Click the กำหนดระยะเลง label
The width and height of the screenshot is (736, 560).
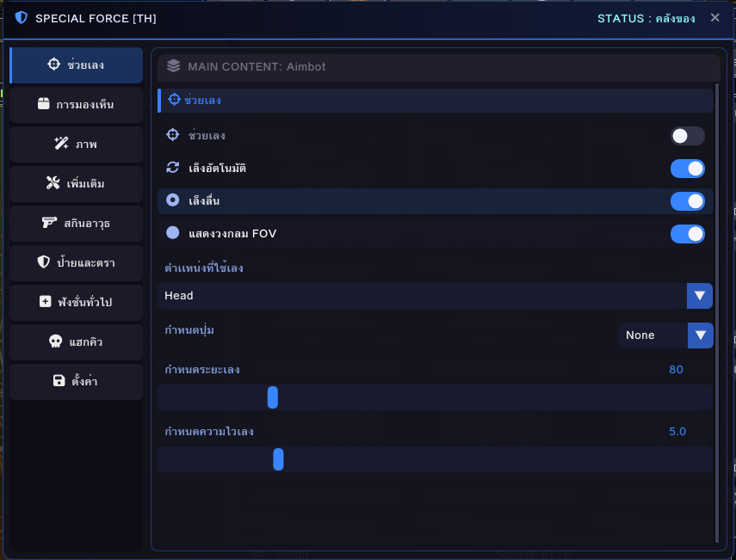201,370
